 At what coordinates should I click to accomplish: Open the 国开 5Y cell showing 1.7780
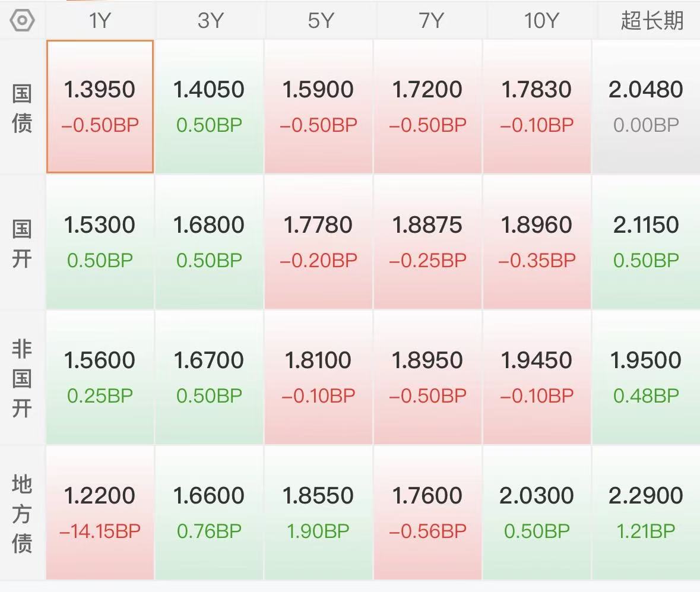(x=319, y=242)
